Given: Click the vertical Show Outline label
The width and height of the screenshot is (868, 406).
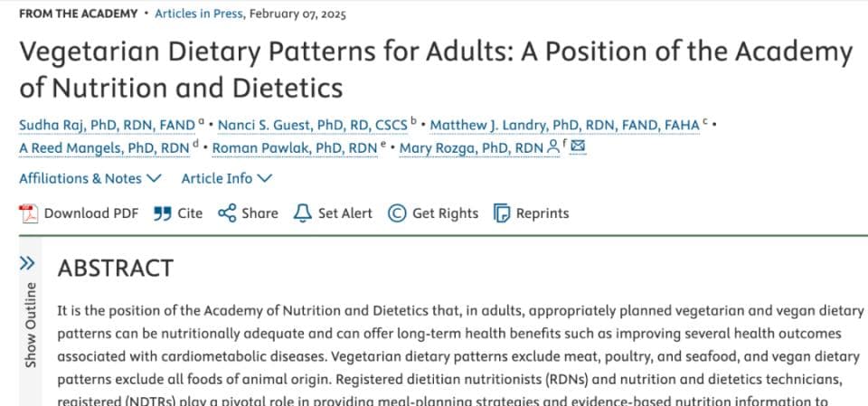Looking at the screenshot, I should [31, 325].
